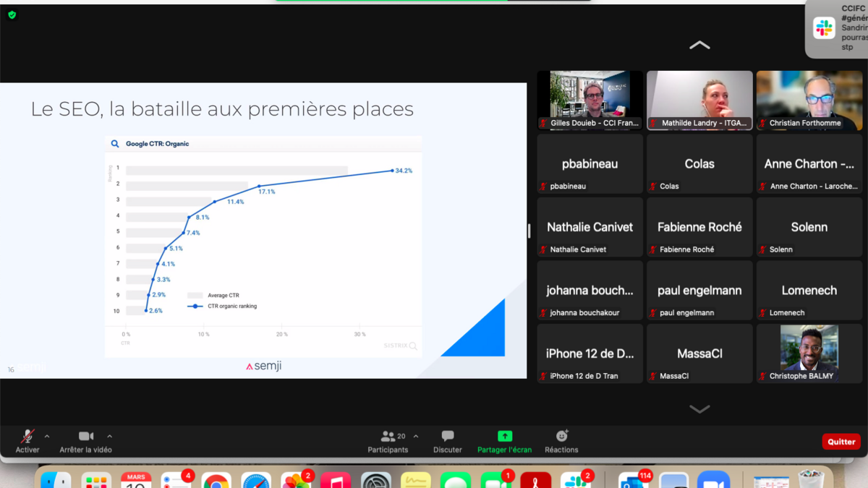Open Google Chrome from the dock

tap(216, 481)
